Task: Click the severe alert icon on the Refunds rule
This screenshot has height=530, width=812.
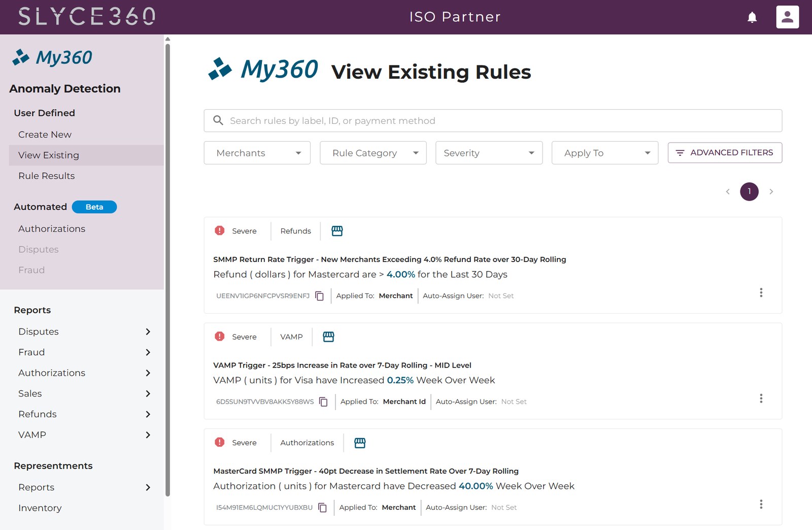Action: (x=220, y=230)
